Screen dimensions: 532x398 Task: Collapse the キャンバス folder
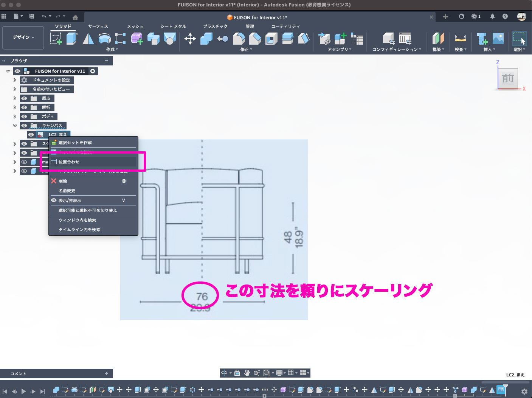[15, 126]
